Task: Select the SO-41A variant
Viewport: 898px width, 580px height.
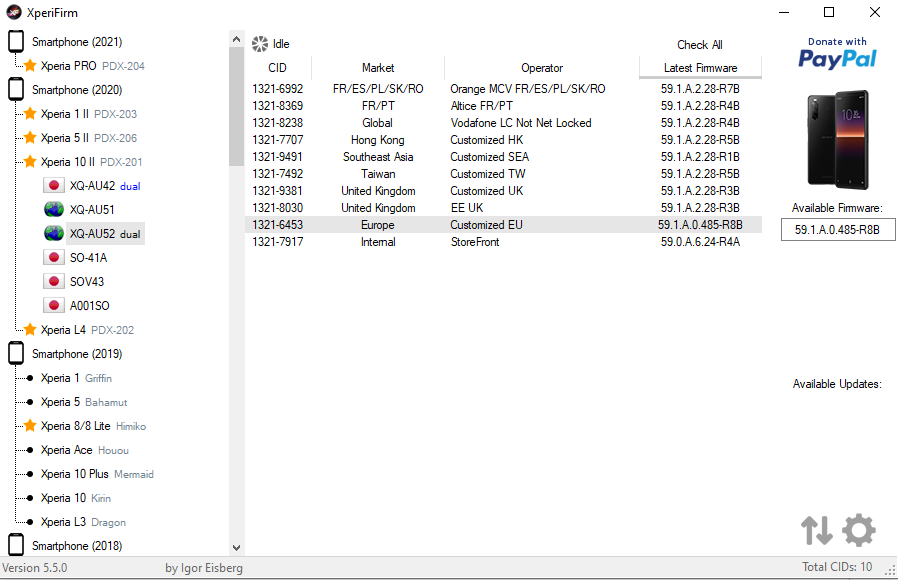Action: (x=88, y=258)
